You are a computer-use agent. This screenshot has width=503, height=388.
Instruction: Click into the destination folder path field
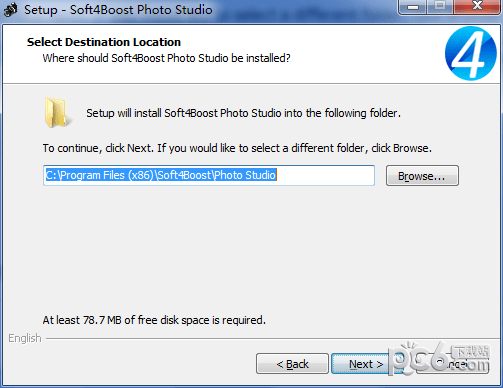click(x=209, y=175)
